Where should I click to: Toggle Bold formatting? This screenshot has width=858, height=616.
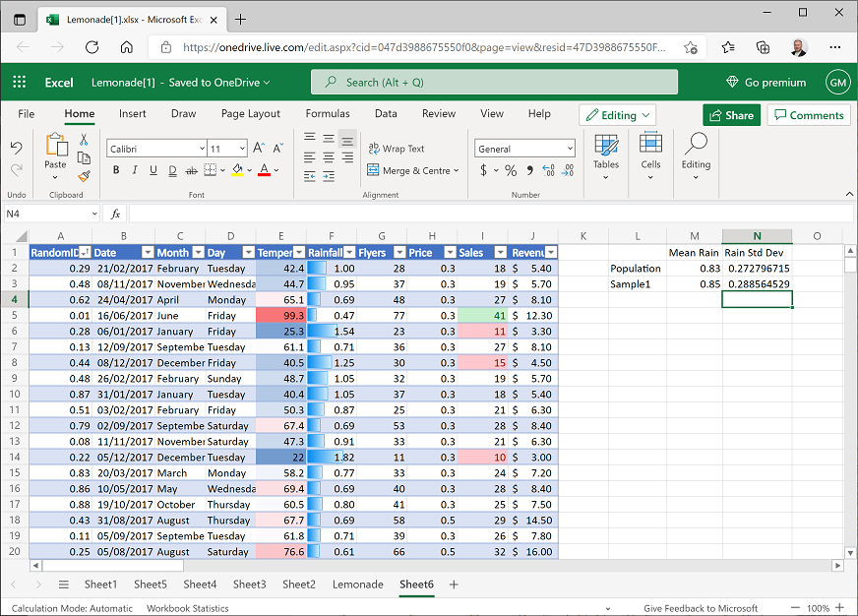tap(116, 170)
